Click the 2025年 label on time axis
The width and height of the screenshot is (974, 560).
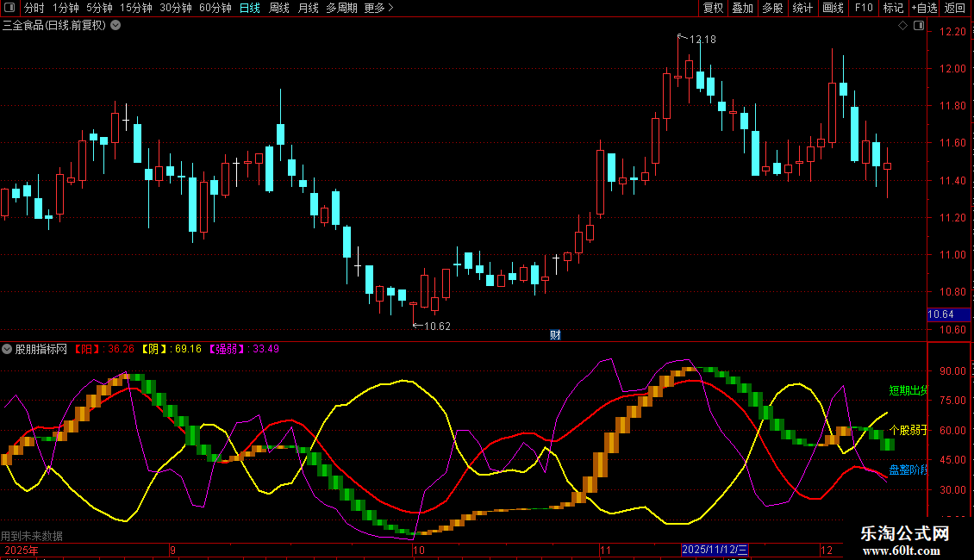pos(22,551)
